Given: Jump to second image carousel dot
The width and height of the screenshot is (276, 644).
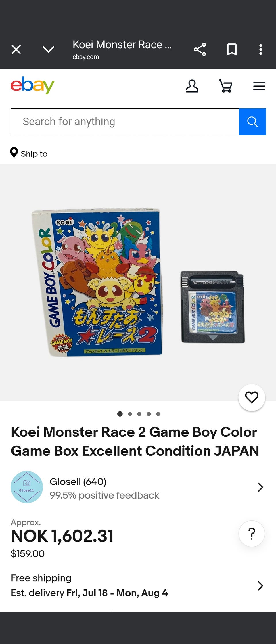Looking at the screenshot, I should tap(130, 414).
